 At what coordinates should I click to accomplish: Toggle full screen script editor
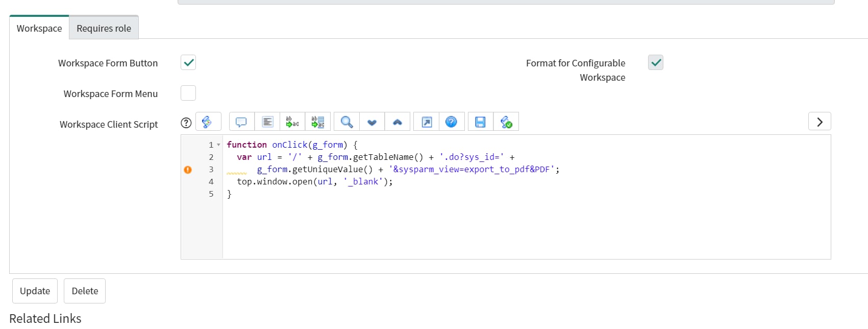pyautogui.click(x=427, y=122)
